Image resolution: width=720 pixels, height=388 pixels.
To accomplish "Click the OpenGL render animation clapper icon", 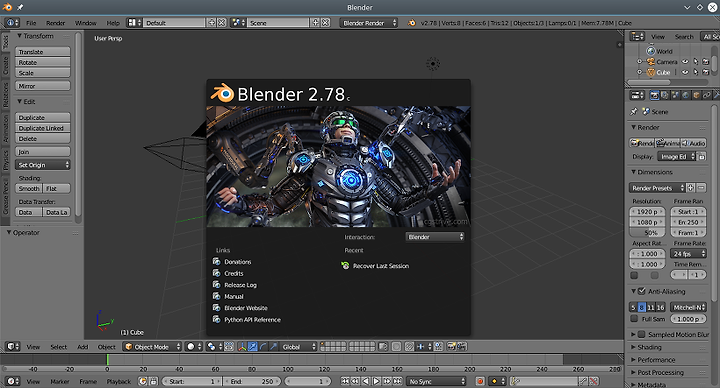I will click(462, 347).
